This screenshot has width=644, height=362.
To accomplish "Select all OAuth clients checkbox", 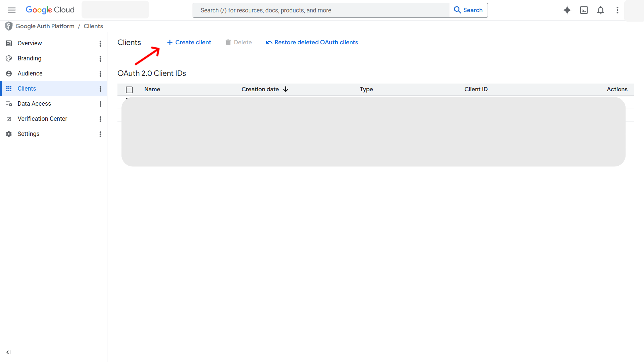I will [x=129, y=90].
